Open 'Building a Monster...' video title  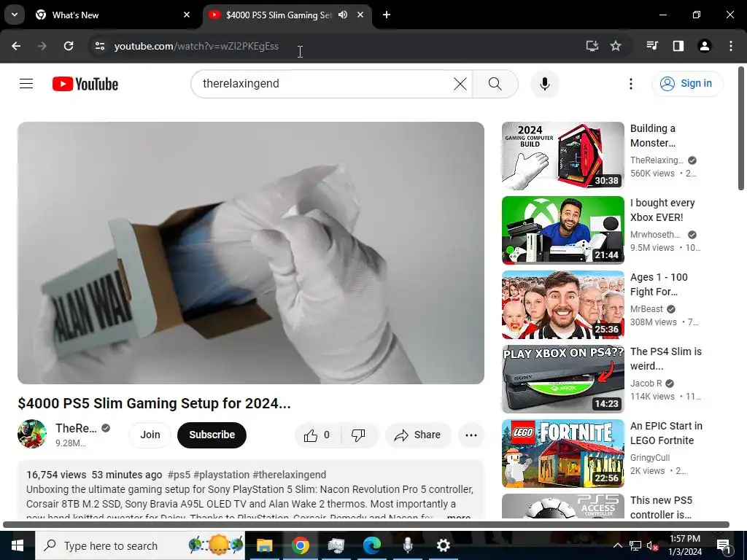click(x=653, y=136)
